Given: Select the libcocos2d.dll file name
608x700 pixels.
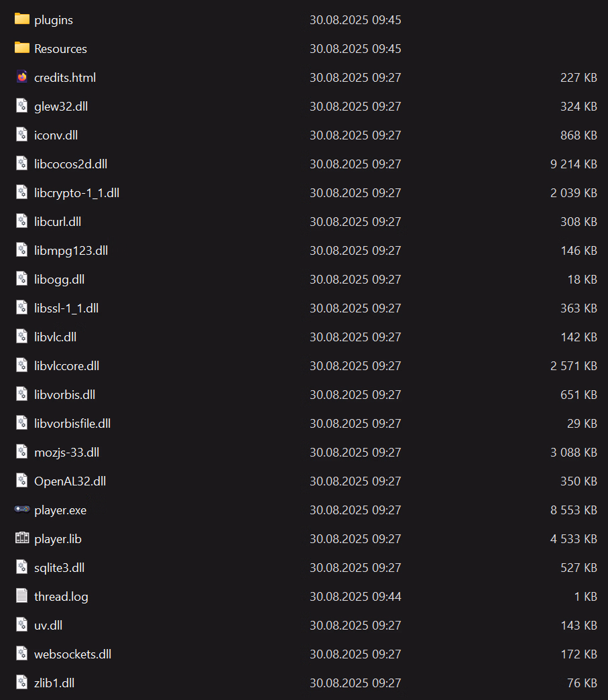Looking at the screenshot, I should [x=70, y=164].
